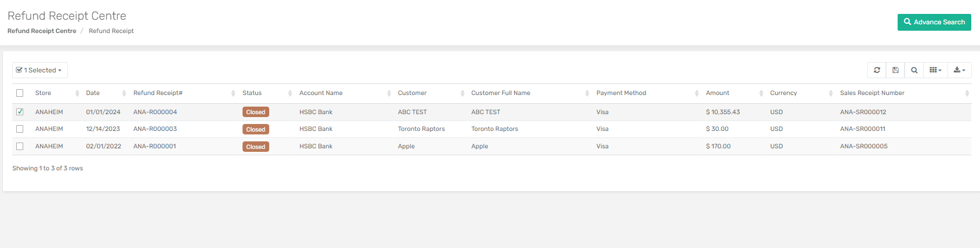Click the Refund Receipt breadcrumb item
980x248 pixels.
pos(111,31)
